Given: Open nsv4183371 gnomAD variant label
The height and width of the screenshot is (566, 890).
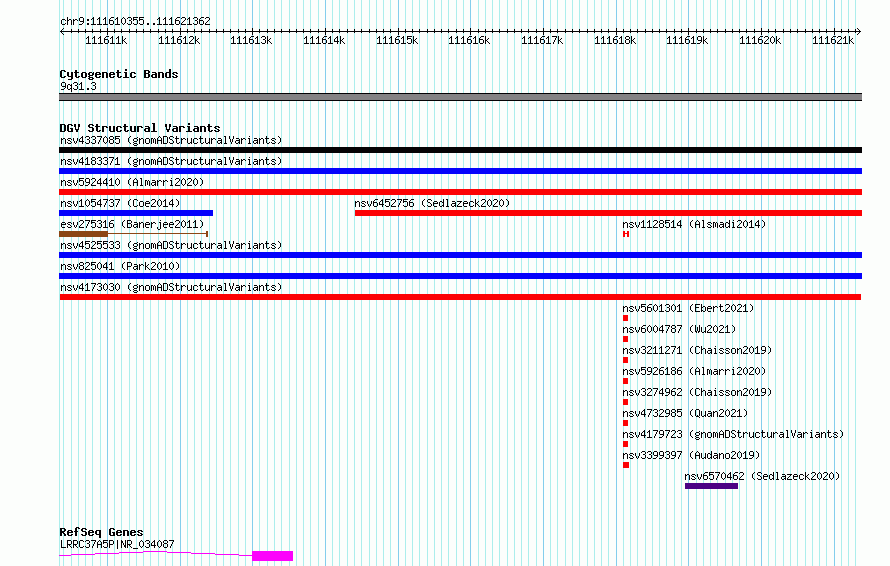Looking at the screenshot, I should [x=171, y=161].
